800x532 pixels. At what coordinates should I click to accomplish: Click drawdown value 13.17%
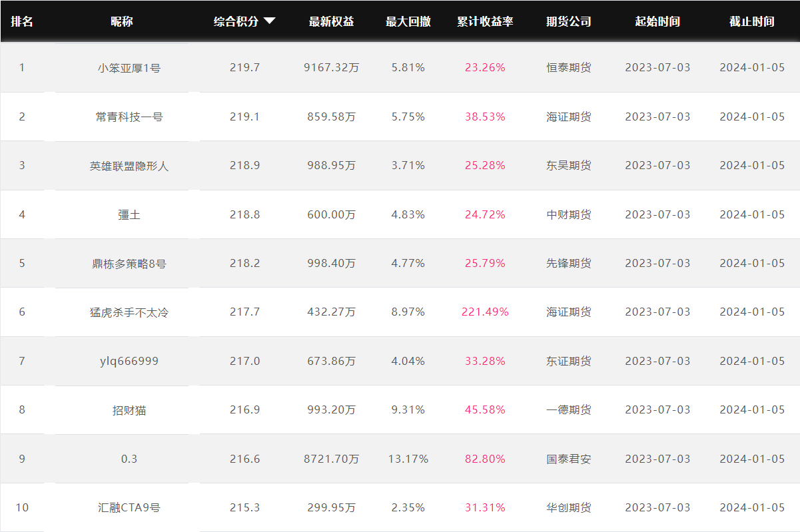pos(408,459)
